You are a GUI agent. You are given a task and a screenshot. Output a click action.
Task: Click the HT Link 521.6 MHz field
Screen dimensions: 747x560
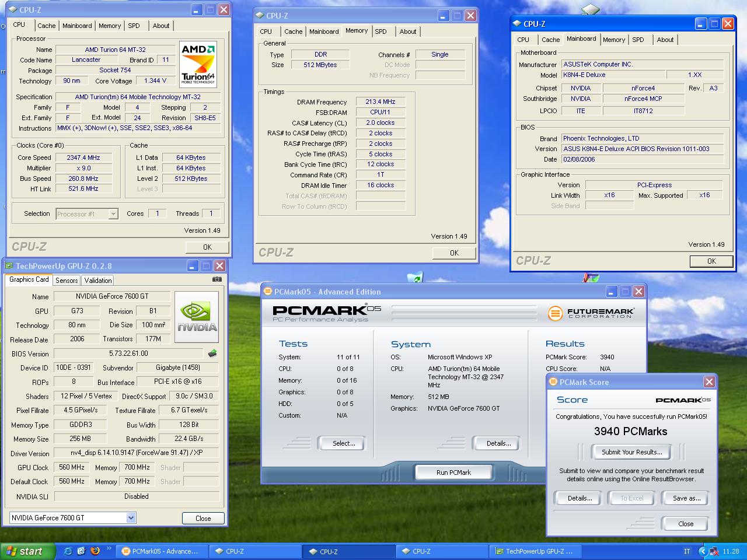point(84,189)
